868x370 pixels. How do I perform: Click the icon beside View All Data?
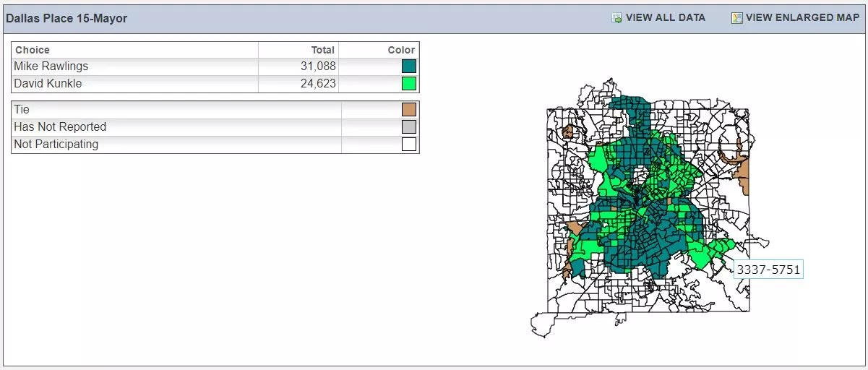click(616, 18)
